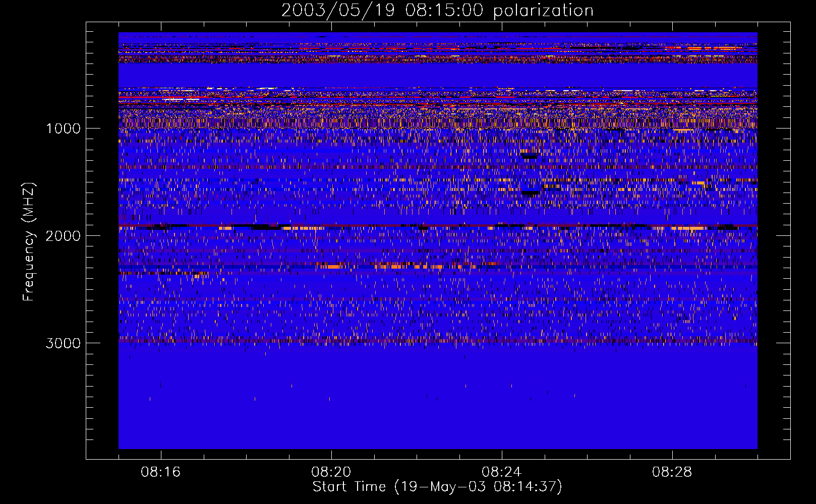Click the '08:28' time axis label

point(672,472)
